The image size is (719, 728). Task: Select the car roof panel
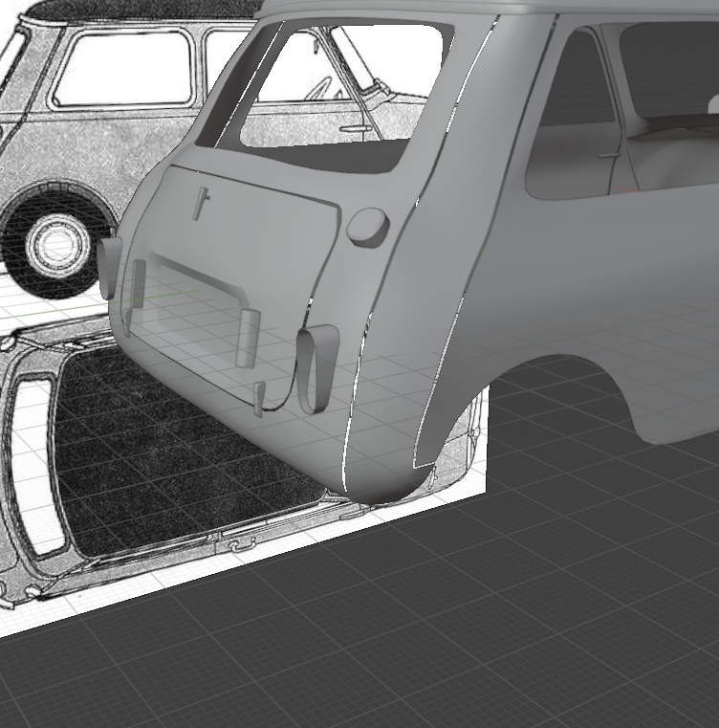coord(488,7)
